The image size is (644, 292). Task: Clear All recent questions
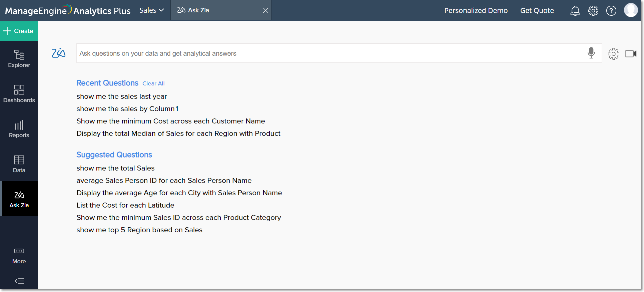pyautogui.click(x=153, y=83)
